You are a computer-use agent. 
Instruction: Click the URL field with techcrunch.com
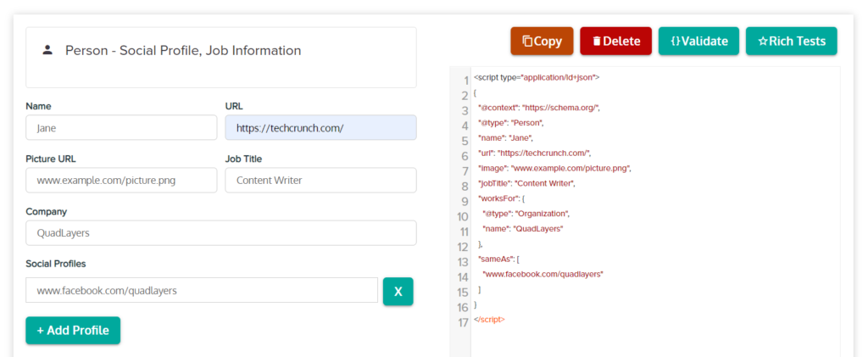tap(320, 128)
